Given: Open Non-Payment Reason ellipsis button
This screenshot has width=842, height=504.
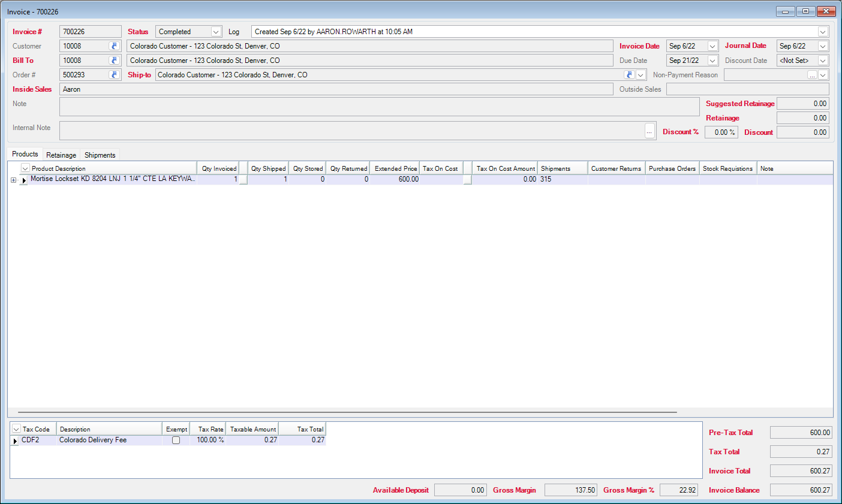Looking at the screenshot, I should pyautogui.click(x=812, y=75).
